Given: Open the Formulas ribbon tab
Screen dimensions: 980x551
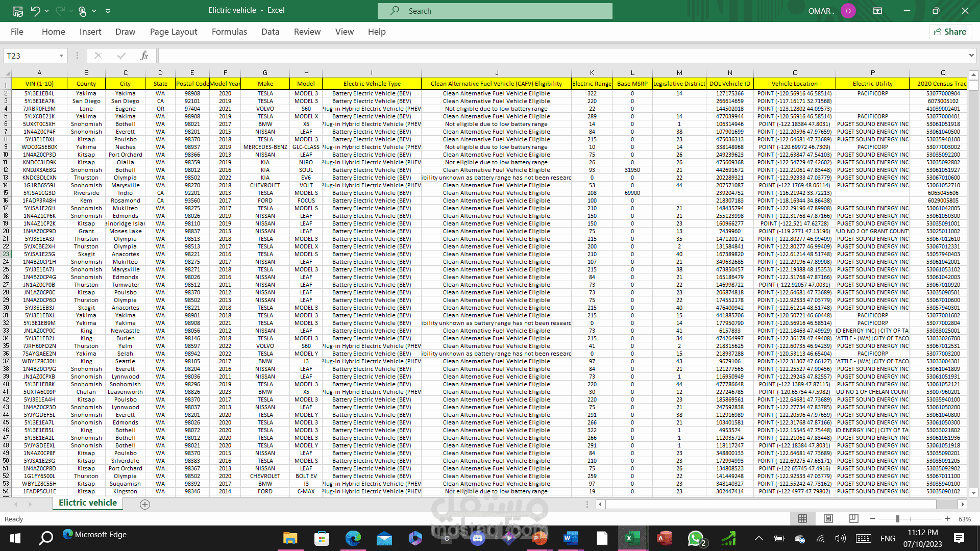Looking at the screenshot, I should pos(229,32).
